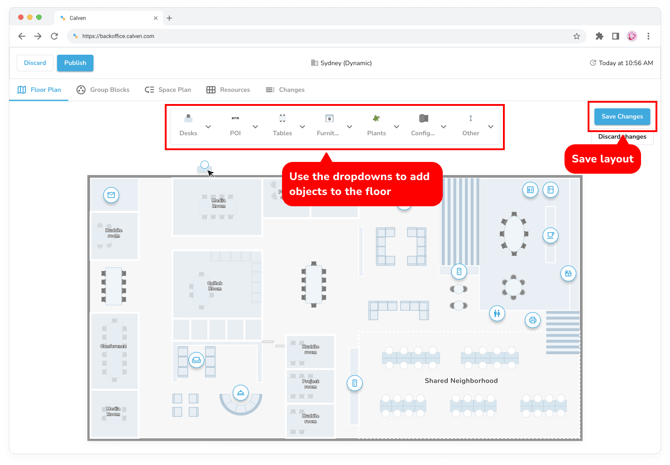Click the Save Changes button
The height and width of the screenshot is (465, 670).
coord(622,117)
